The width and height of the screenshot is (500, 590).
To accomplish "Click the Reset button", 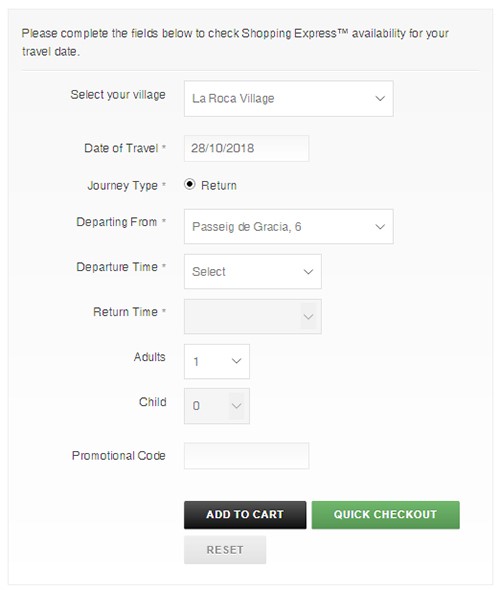I will point(225,550).
